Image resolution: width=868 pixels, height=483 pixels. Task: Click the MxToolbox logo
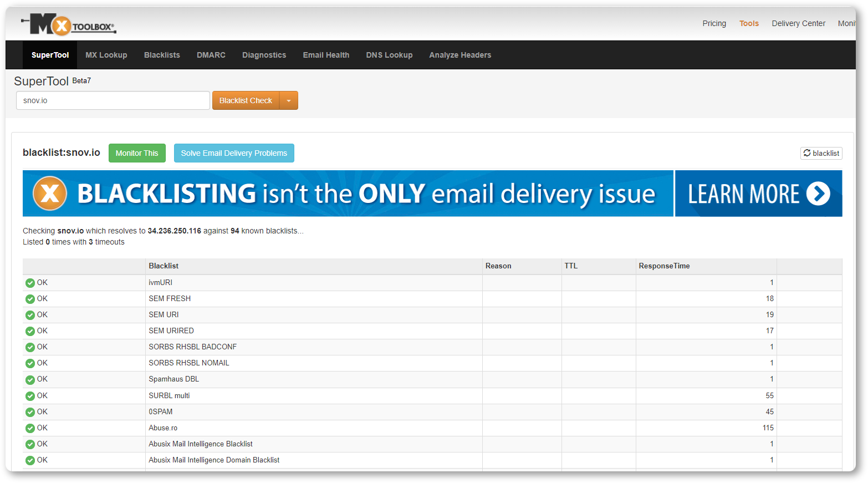(69, 25)
